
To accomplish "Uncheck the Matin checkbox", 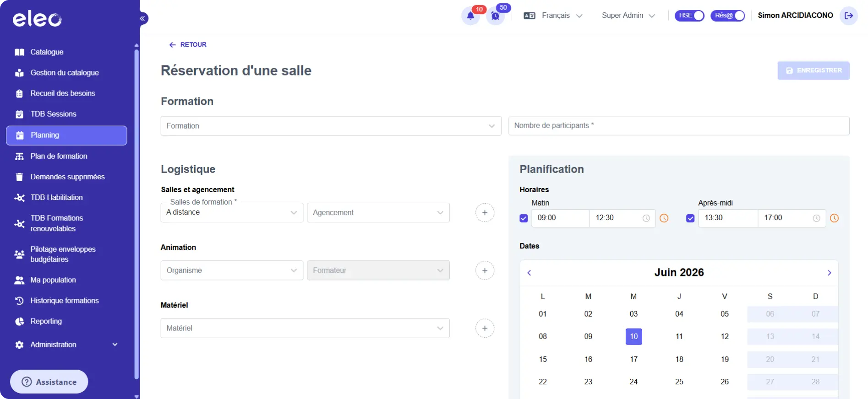I will (524, 218).
